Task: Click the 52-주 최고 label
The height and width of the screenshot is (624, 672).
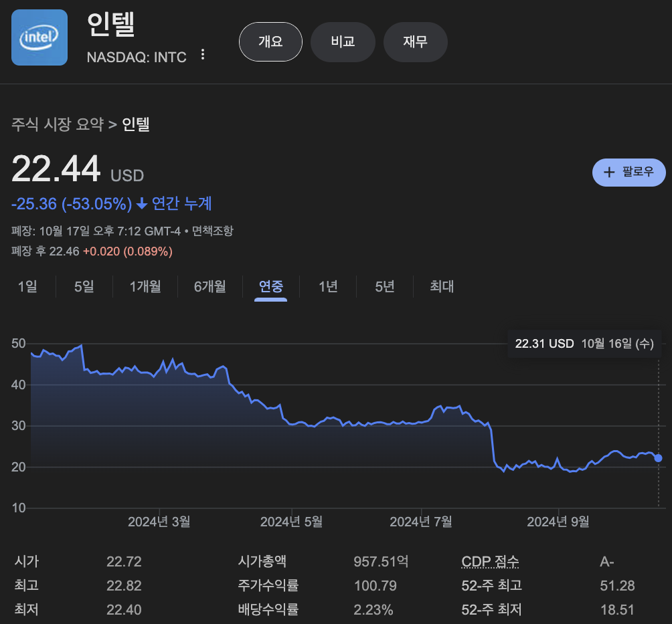Action: pyautogui.click(x=491, y=585)
